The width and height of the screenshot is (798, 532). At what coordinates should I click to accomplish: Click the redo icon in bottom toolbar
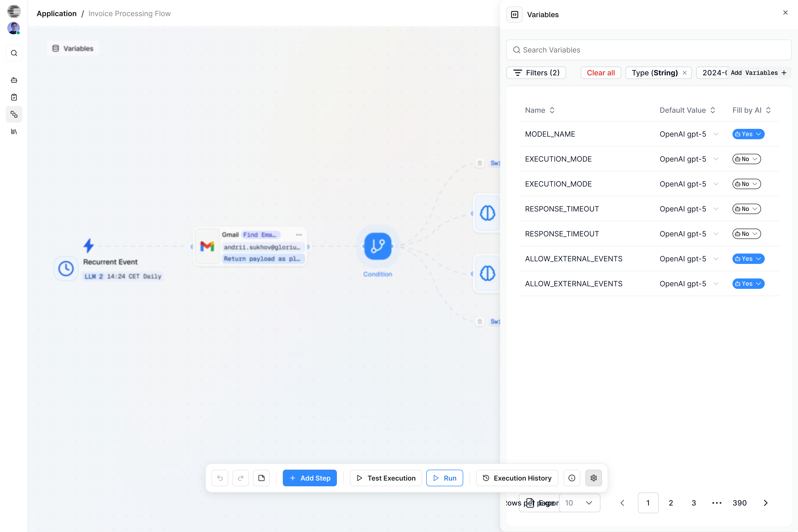point(241,478)
